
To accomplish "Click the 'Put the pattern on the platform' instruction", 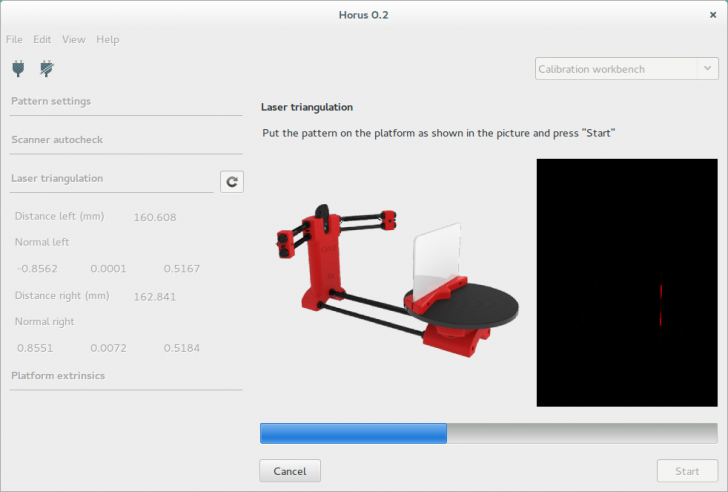I will coord(439,133).
